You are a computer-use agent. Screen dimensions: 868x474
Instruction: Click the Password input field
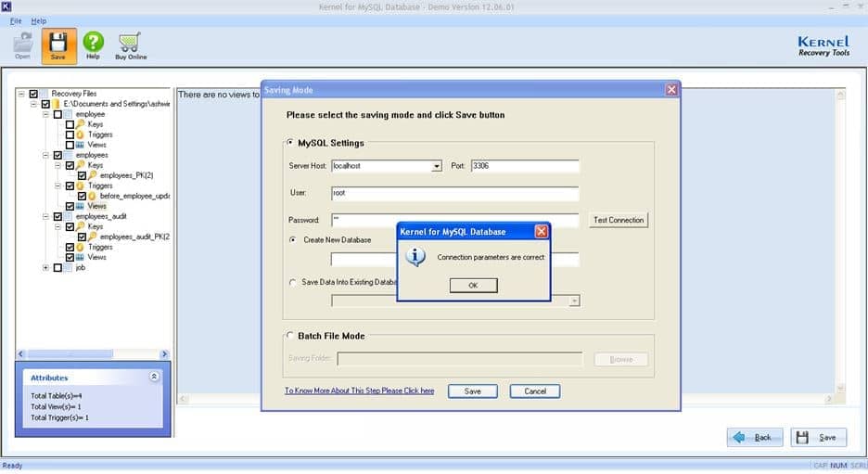(x=455, y=220)
